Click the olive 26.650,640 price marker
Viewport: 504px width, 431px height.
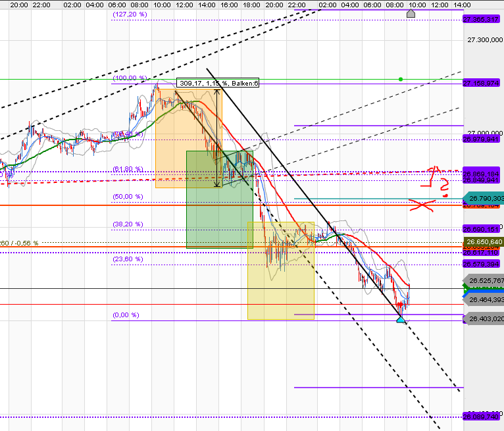[x=484, y=241]
